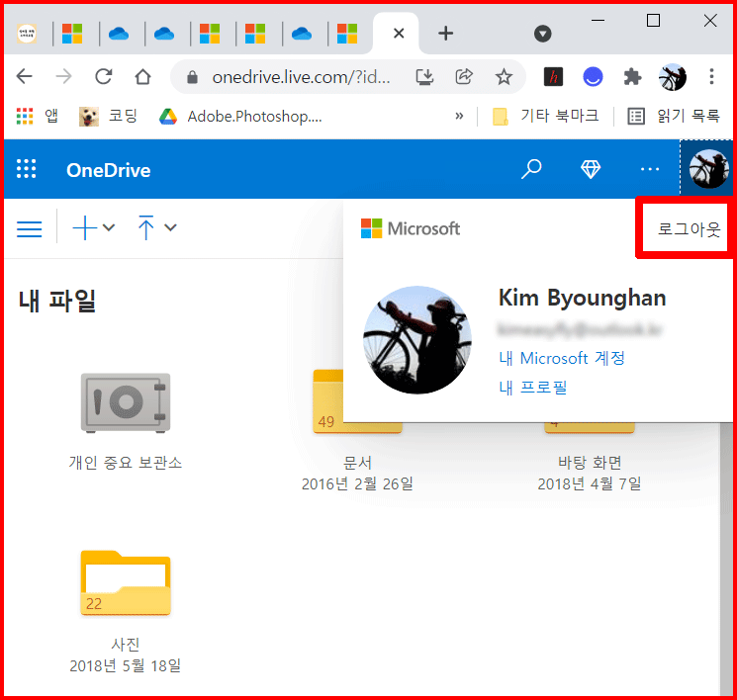Screen dimensions: 737x700
Task: Toggle the account manager avatar in header
Action: click(x=708, y=169)
